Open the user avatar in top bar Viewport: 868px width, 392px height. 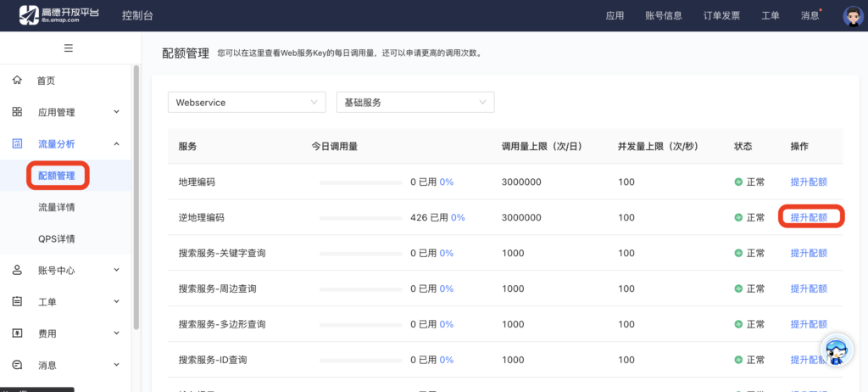point(852,15)
